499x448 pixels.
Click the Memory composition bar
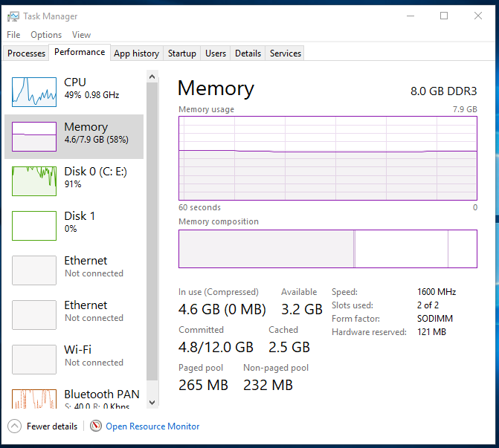tap(327, 249)
